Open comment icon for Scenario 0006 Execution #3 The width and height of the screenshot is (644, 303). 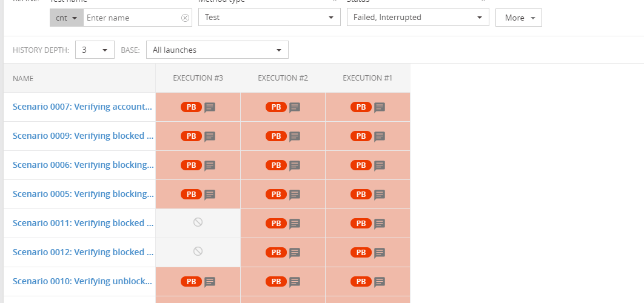point(210,166)
